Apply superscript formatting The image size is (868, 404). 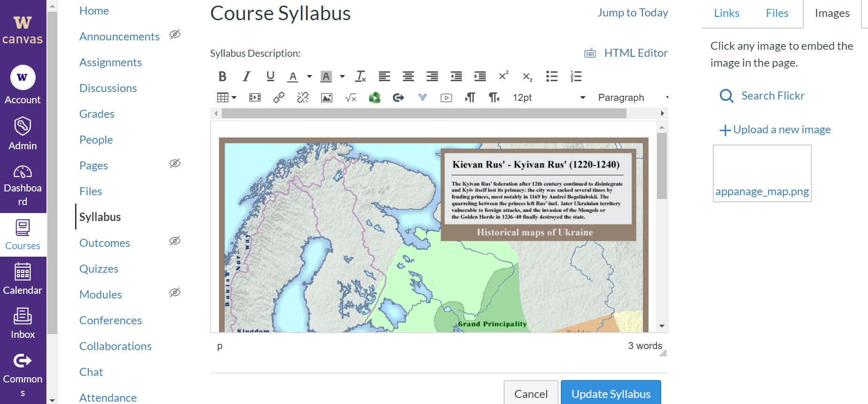click(x=504, y=76)
